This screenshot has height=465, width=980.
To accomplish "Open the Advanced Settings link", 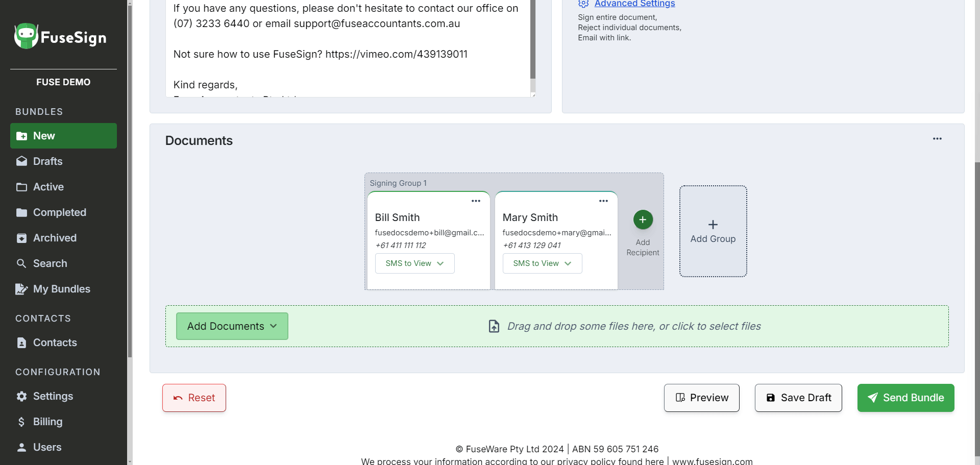I will point(634,4).
